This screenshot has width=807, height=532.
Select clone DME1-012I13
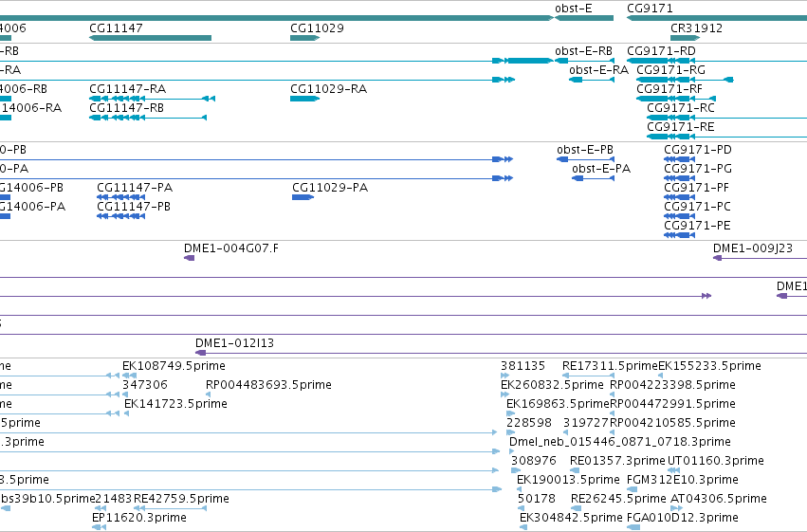[x=234, y=343]
